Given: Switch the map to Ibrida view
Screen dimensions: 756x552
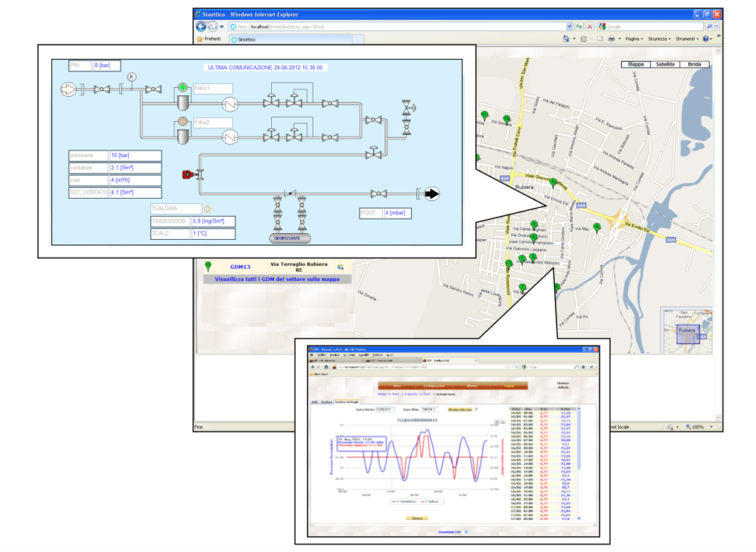Looking at the screenshot, I should click(x=694, y=64).
